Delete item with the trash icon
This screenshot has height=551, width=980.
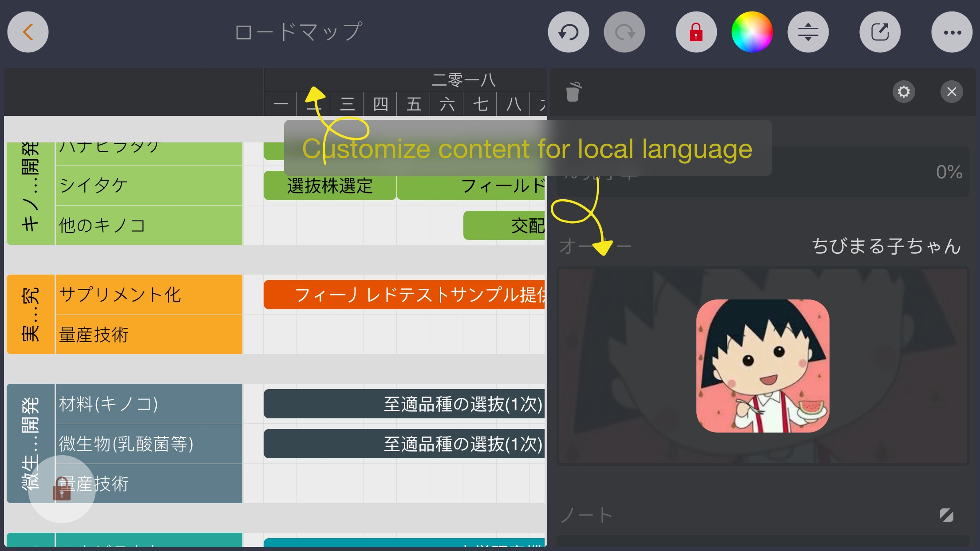tap(573, 92)
